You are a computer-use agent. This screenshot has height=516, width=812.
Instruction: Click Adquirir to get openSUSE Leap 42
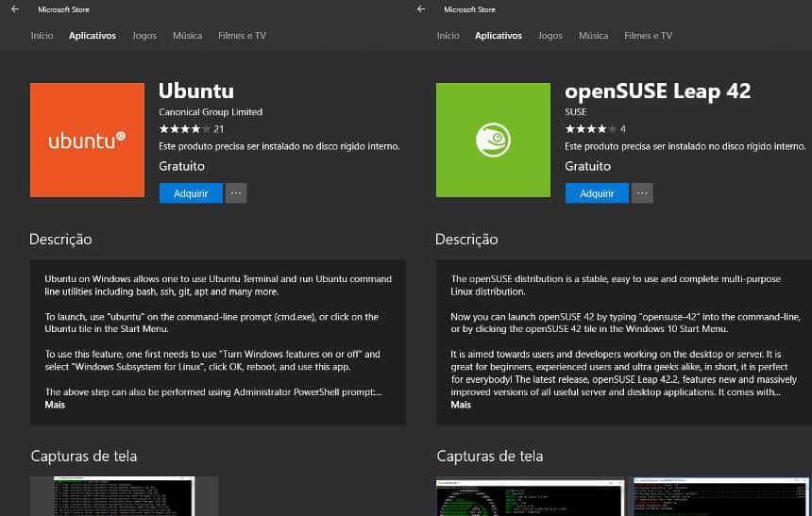pyautogui.click(x=597, y=193)
